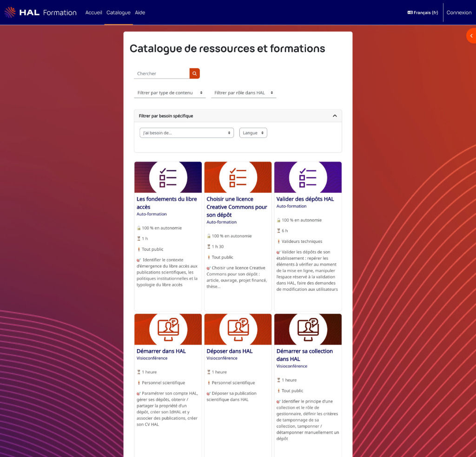Open Déposer dans HAL course title
The height and width of the screenshot is (457, 476).
[x=230, y=351]
